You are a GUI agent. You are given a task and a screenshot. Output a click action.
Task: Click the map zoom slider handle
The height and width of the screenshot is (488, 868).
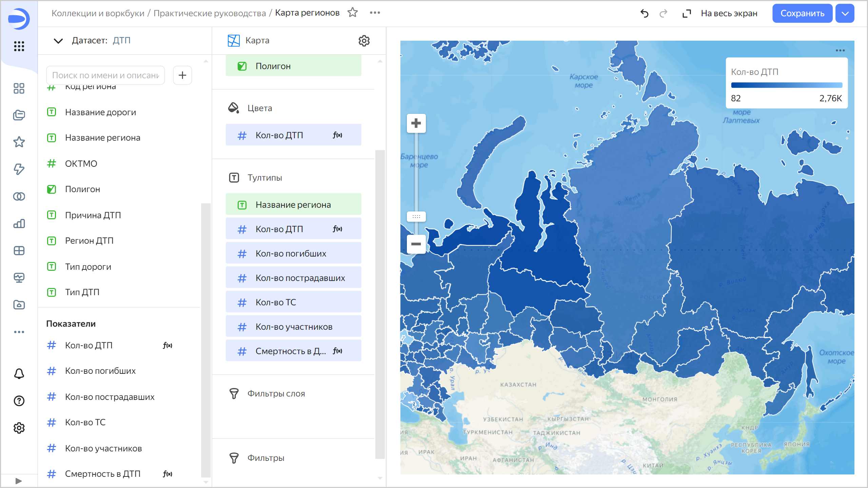[x=416, y=216]
